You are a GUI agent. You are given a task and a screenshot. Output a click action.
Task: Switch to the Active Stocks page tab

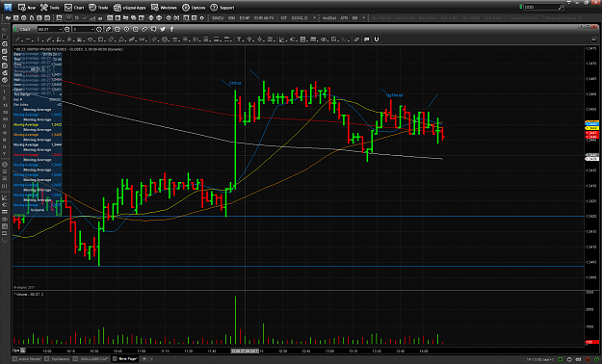[27, 359]
